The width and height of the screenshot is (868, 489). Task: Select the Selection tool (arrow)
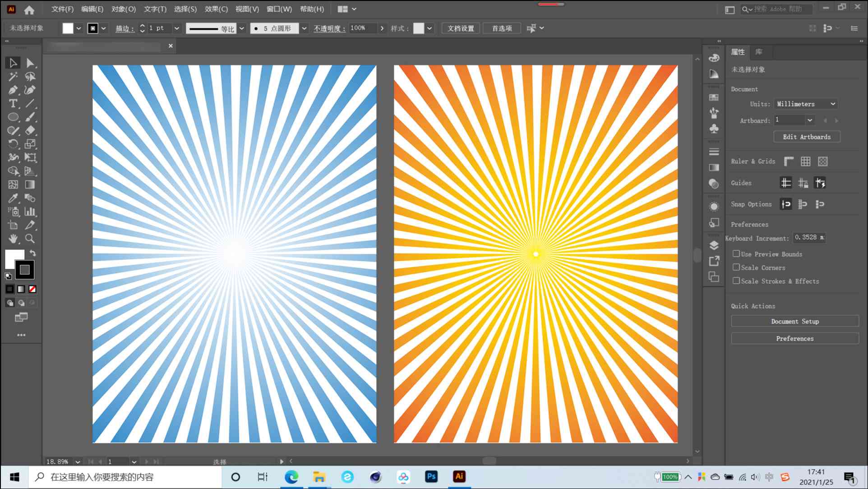(x=13, y=63)
